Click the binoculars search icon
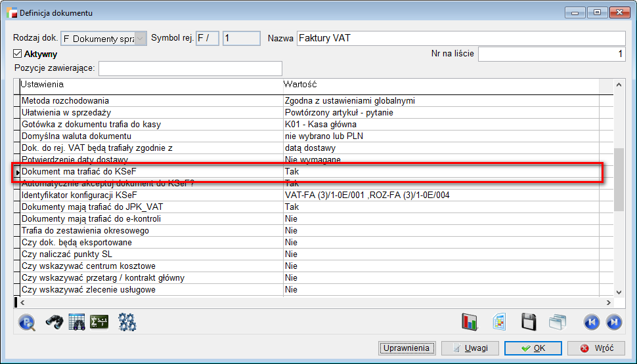The height and width of the screenshot is (364, 637). pos(54,322)
